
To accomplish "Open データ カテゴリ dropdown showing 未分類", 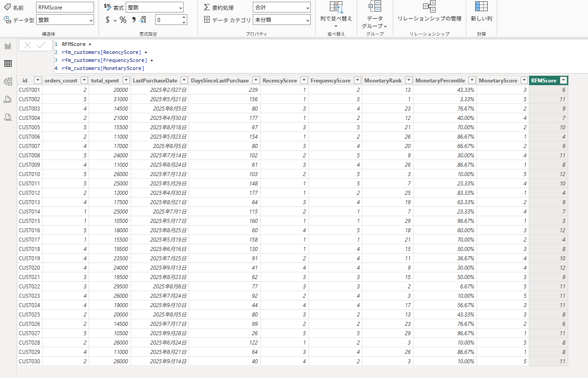I will click(281, 20).
